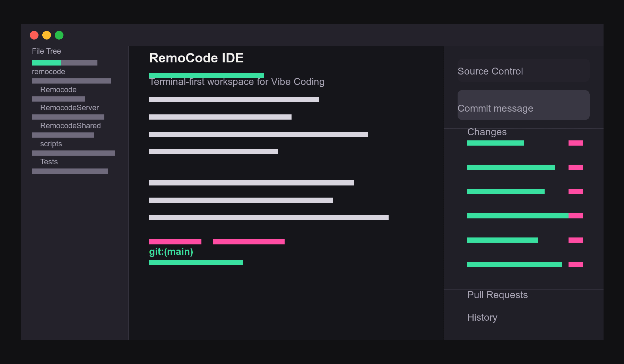624x364 pixels.
Task: Click the green maximize window button
Action: (59, 35)
